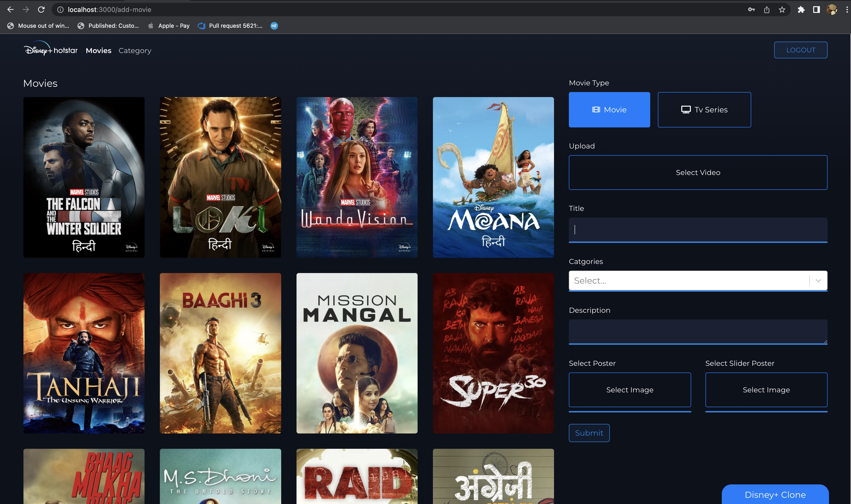The height and width of the screenshot is (504, 851).
Task: Toggle movie type to Tv Series
Action: [x=704, y=109]
